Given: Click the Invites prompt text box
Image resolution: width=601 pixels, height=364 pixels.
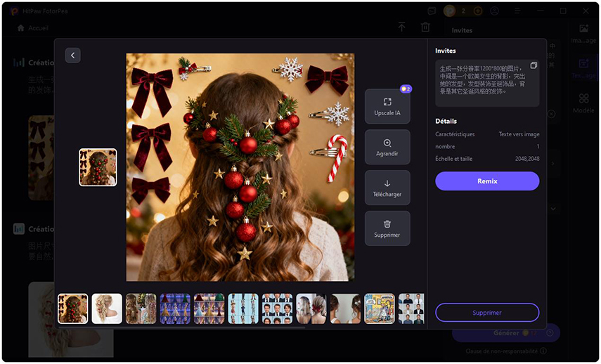Looking at the screenshot, I should [482, 82].
